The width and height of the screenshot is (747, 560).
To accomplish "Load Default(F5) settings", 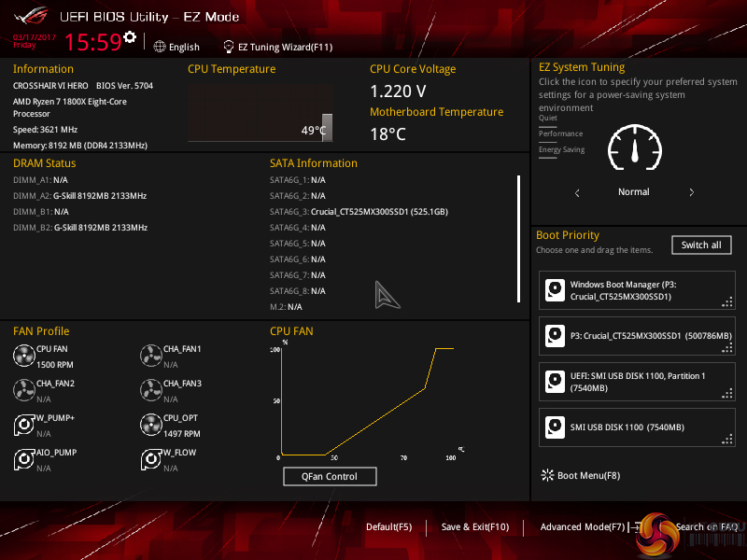I will tap(388, 526).
